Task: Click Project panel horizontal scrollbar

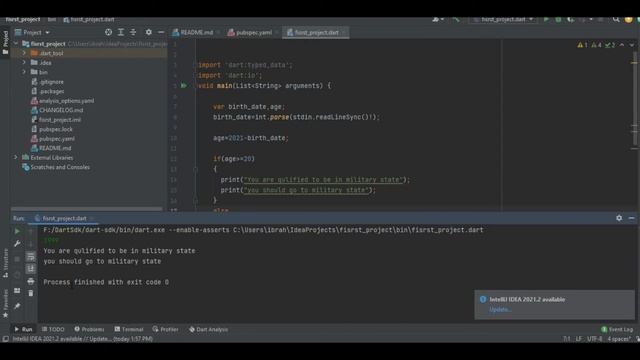Action: [x=87, y=209]
